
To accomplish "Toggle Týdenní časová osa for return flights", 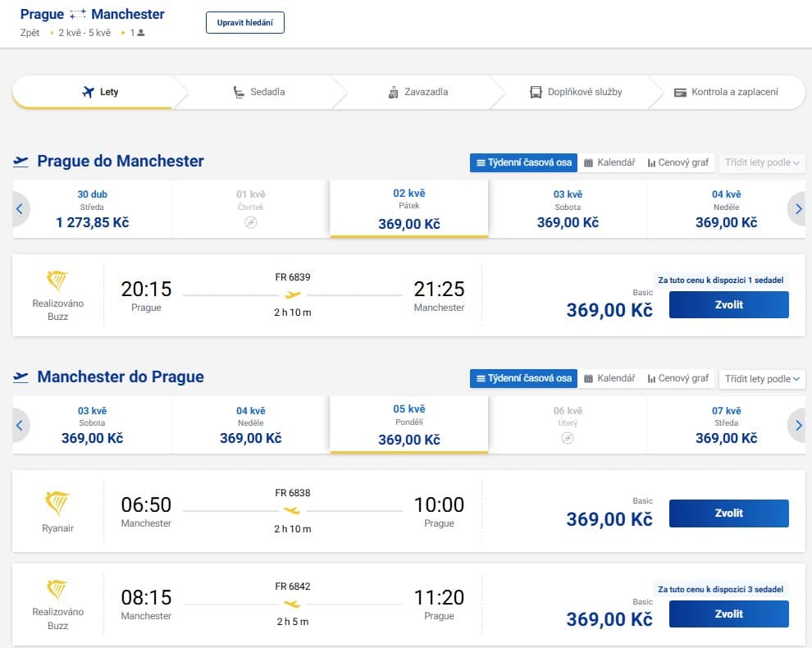I will 522,378.
